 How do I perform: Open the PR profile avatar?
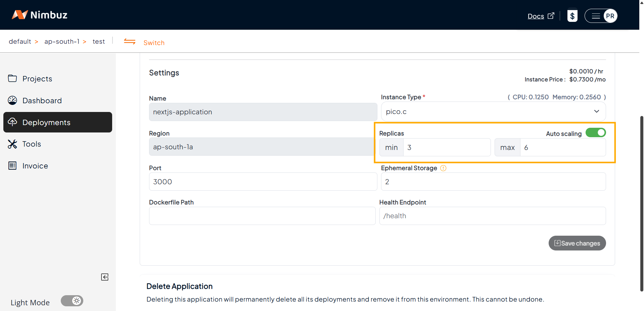[610, 16]
